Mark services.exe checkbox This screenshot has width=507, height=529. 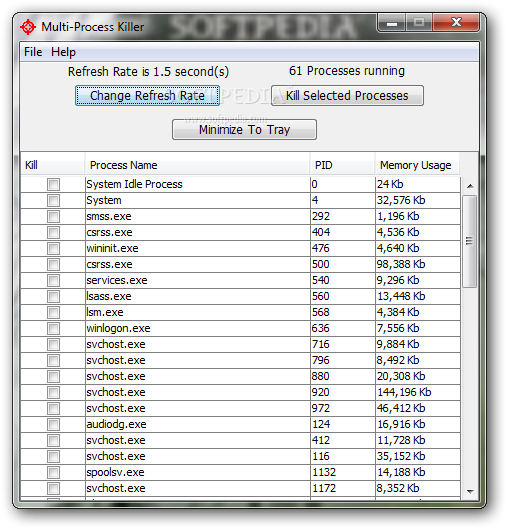pos(53,281)
